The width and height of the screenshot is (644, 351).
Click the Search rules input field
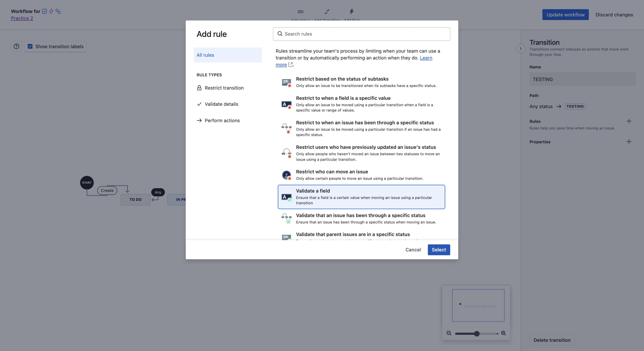[361, 34]
